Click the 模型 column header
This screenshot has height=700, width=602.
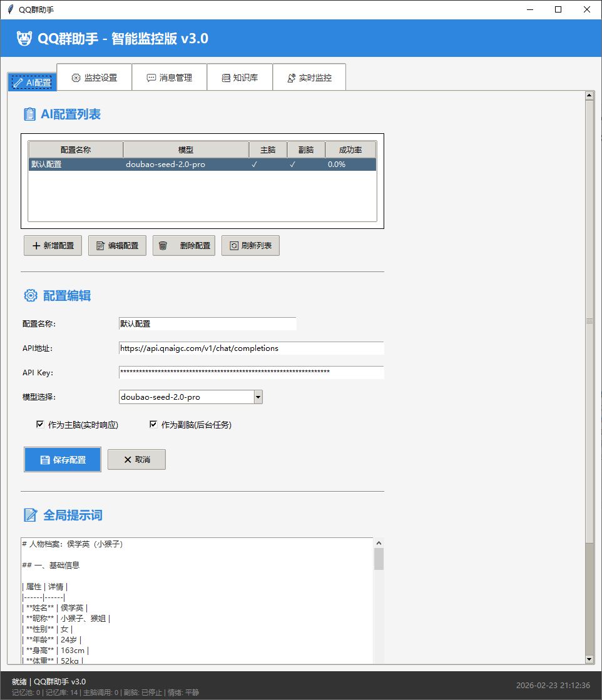[186, 150]
